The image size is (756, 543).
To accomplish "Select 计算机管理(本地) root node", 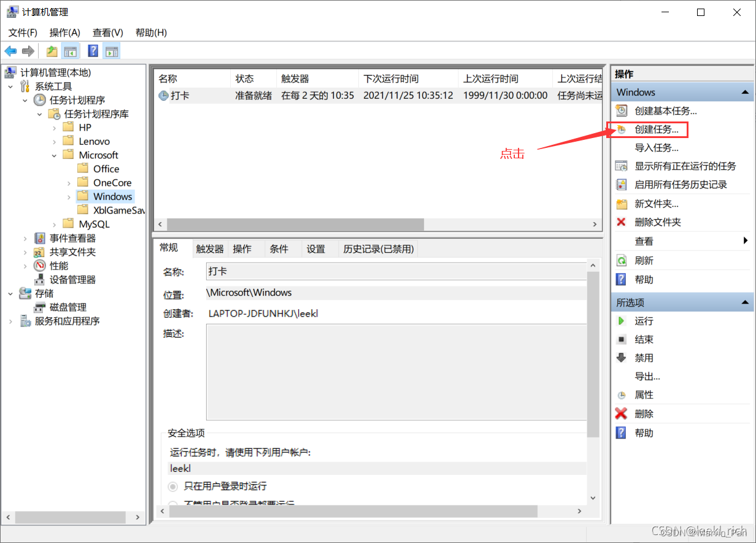I will [55, 72].
